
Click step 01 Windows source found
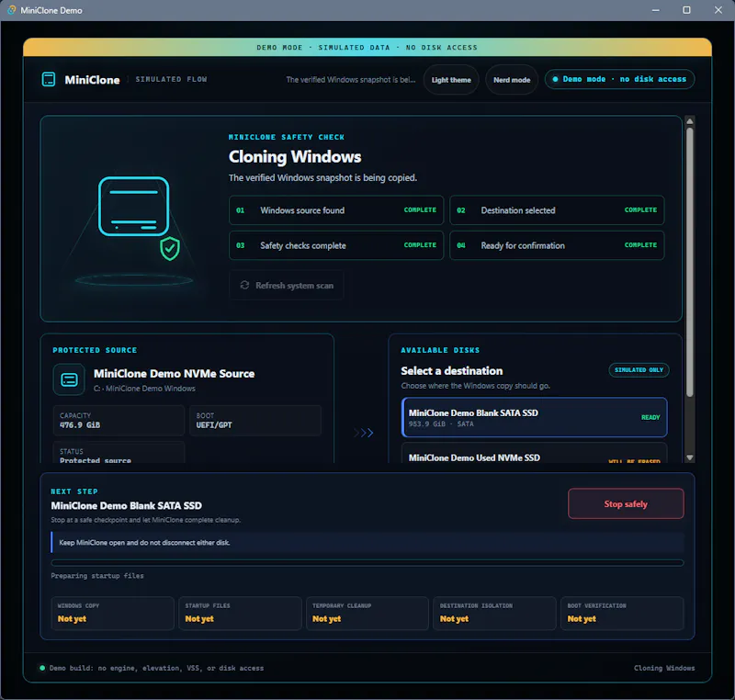point(336,209)
